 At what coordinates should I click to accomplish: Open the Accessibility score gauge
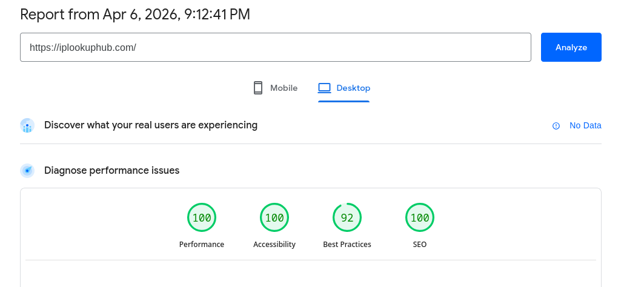coord(274,217)
